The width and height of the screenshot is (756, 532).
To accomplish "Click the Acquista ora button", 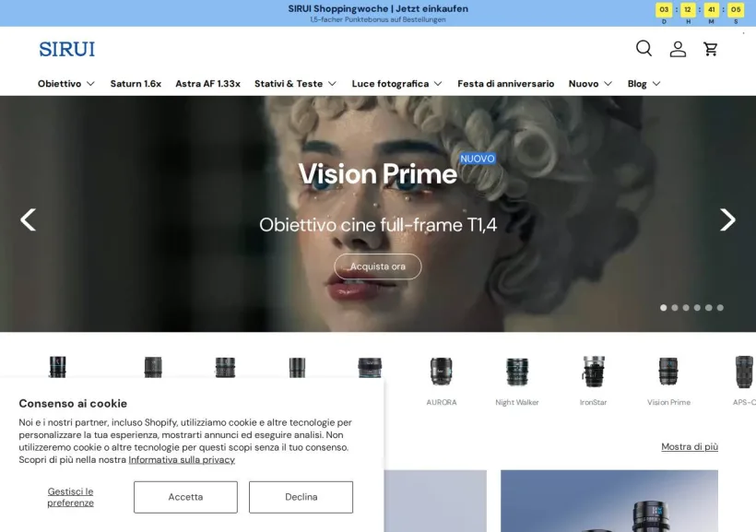I will 377,266.
